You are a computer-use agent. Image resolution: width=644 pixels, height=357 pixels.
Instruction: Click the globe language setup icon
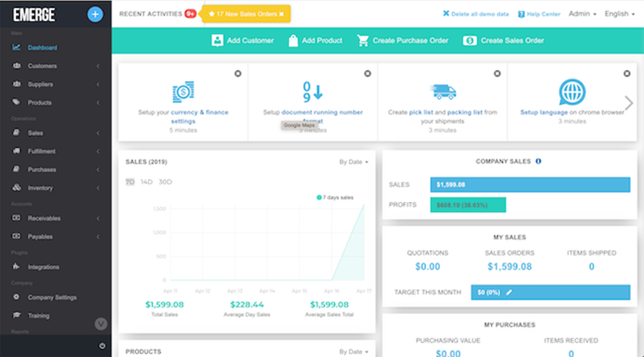(572, 92)
